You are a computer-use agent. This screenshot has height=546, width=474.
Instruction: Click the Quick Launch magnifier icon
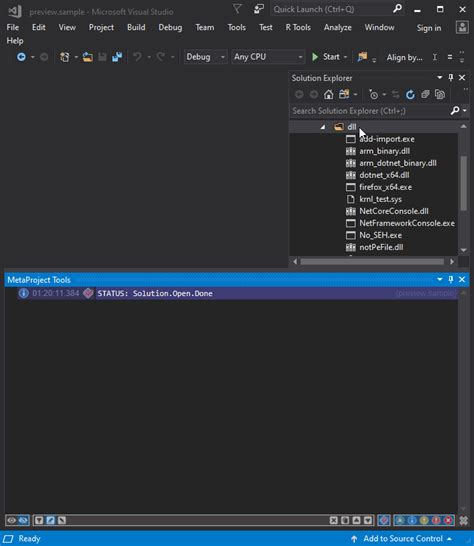(397, 9)
